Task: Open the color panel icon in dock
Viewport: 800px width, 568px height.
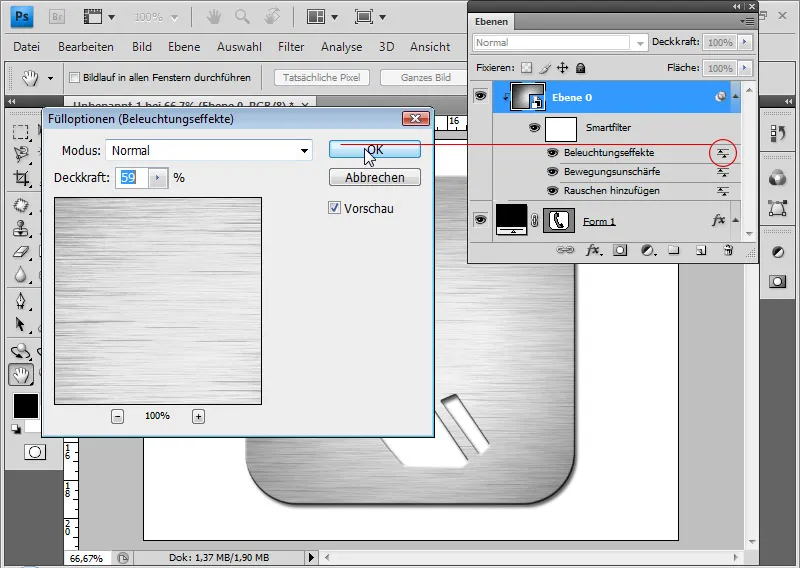Action: pyautogui.click(x=778, y=178)
